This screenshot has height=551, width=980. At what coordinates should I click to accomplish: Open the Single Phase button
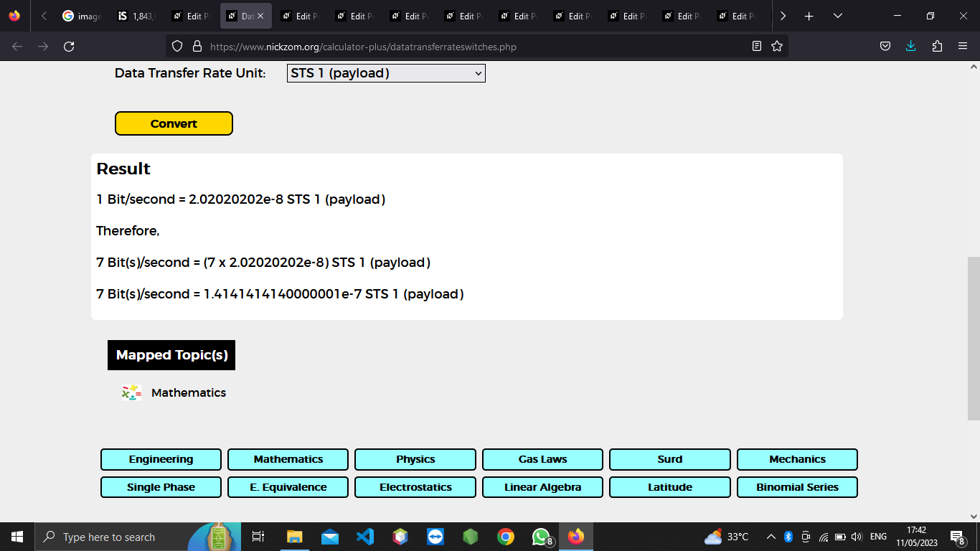point(161,487)
